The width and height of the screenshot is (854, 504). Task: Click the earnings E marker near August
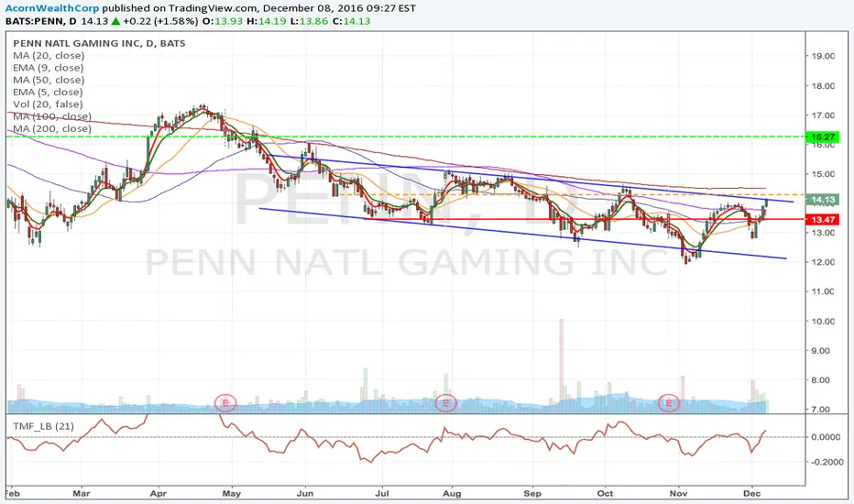pos(445,402)
